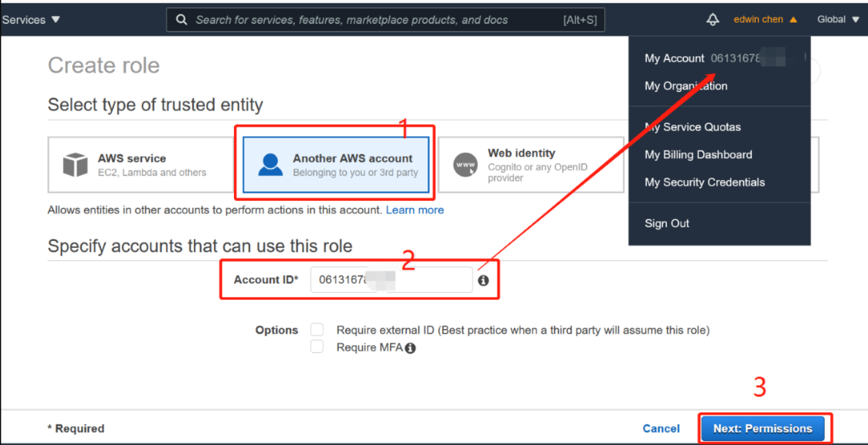Click the Web identity www icon
This screenshot has height=445, width=868.
(x=465, y=165)
